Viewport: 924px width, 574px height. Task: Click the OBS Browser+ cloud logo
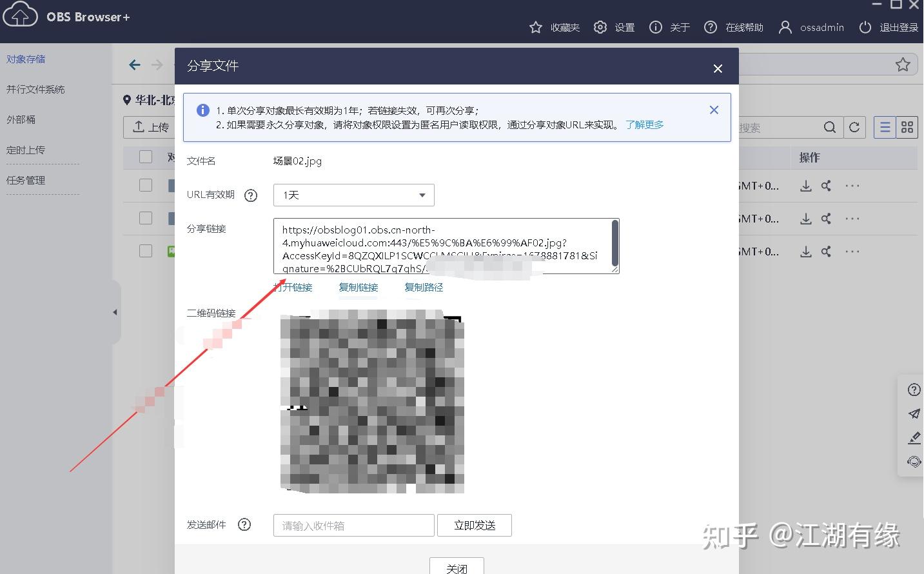(x=20, y=15)
